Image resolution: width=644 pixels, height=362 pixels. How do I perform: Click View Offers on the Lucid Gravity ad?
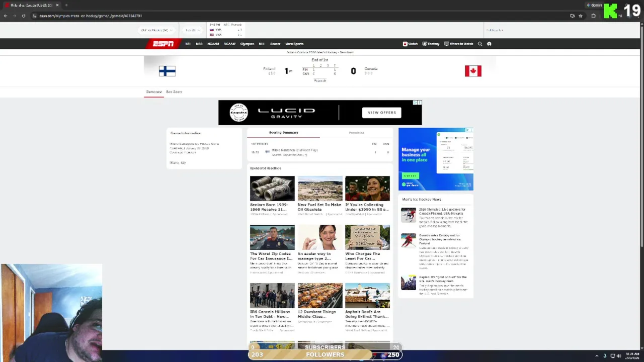coord(382,113)
